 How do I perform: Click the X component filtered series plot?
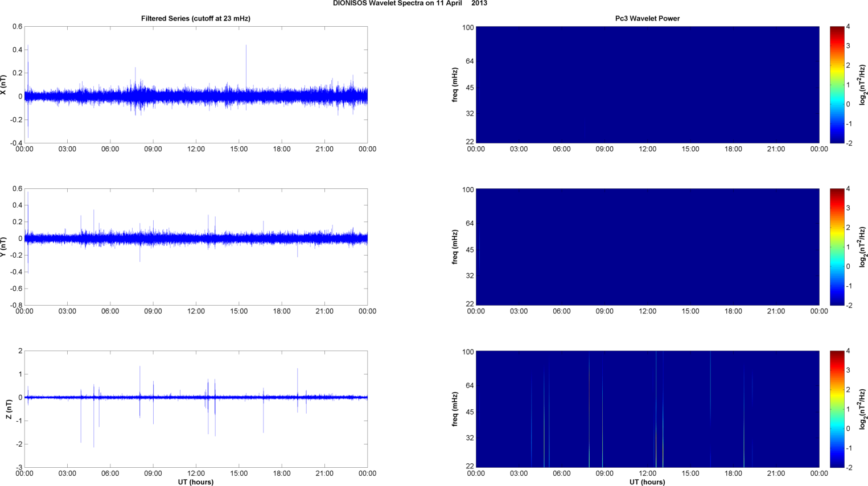196,85
